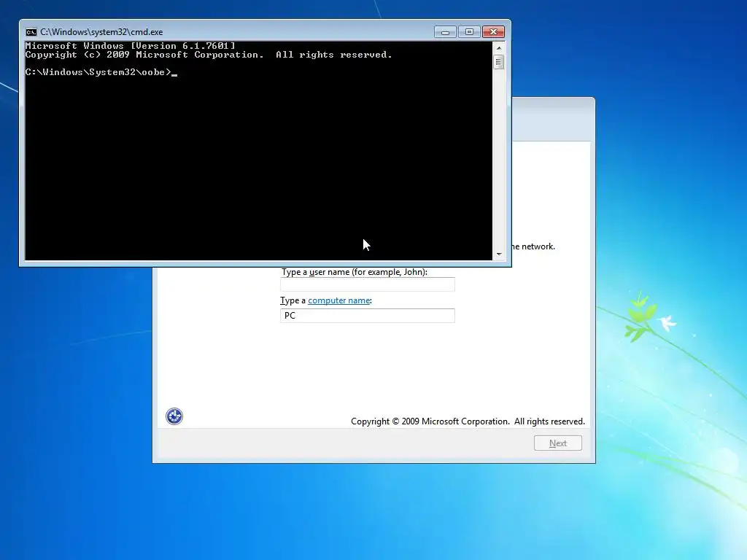
Task: Click the cmd scrollbar down arrow
Action: pos(499,254)
